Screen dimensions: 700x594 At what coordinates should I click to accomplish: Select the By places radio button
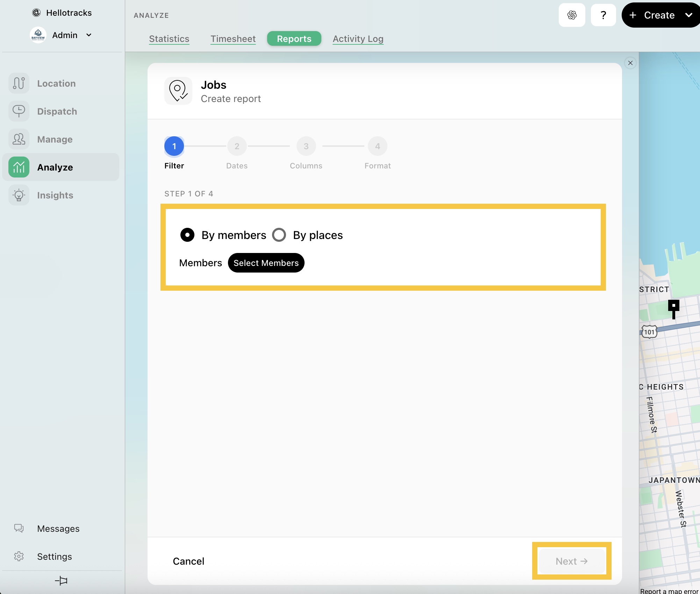click(x=279, y=235)
